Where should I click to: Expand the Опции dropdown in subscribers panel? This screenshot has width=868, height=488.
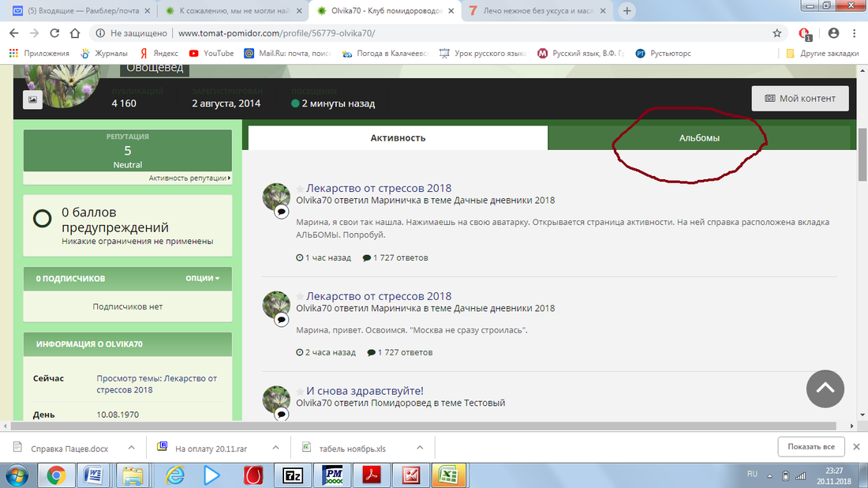pyautogui.click(x=203, y=279)
